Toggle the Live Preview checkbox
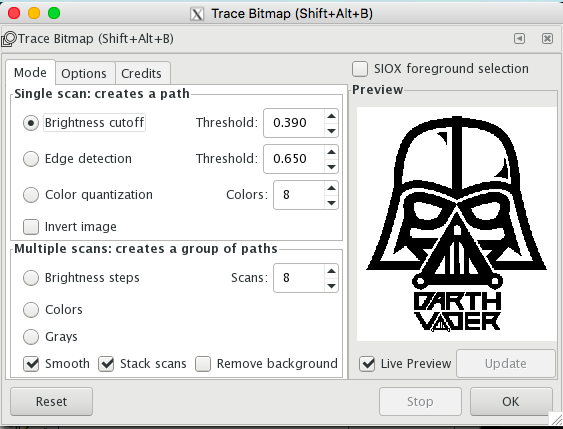The image size is (563, 429). [367, 364]
